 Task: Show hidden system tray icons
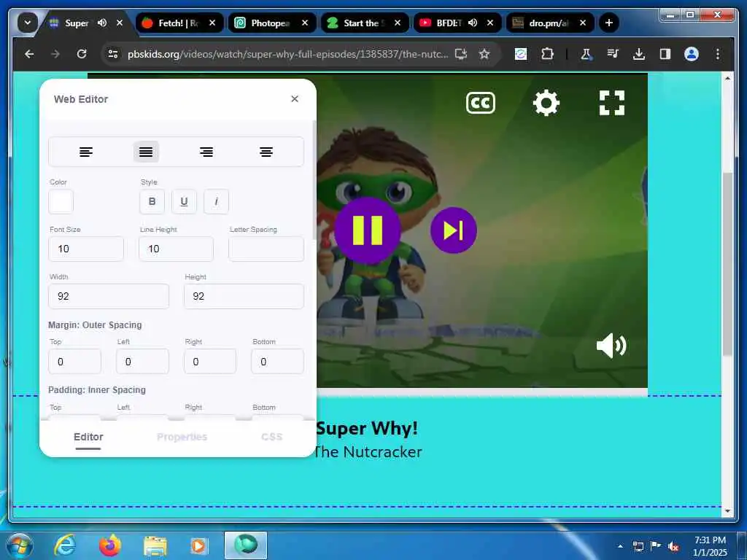pyautogui.click(x=620, y=546)
